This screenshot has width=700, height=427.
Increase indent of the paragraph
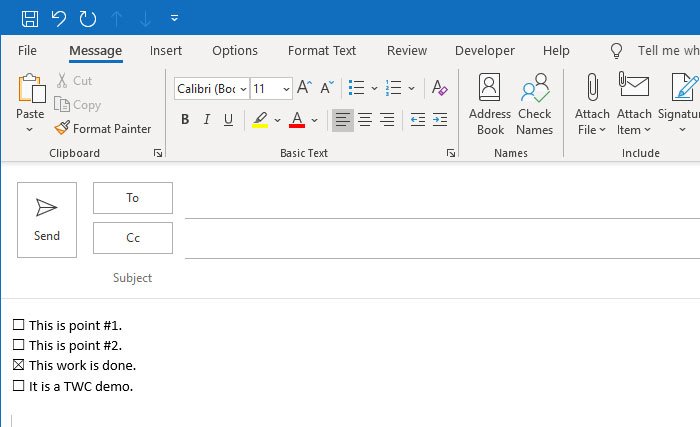point(439,120)
